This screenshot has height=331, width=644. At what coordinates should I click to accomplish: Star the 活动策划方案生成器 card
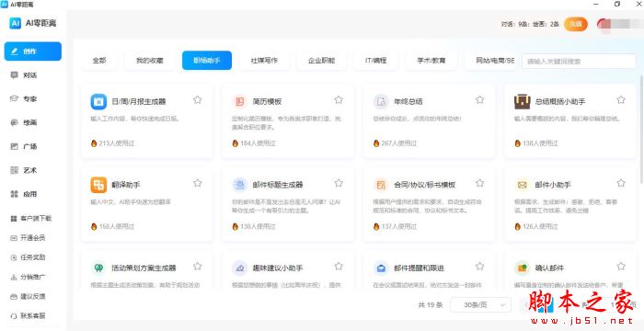coord(198,266)
